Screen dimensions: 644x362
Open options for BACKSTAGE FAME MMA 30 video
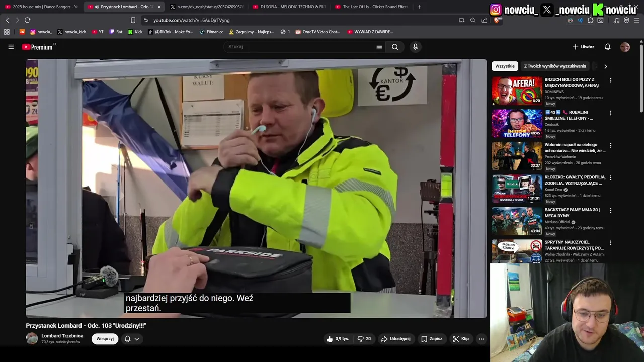[x=610, y=211]
